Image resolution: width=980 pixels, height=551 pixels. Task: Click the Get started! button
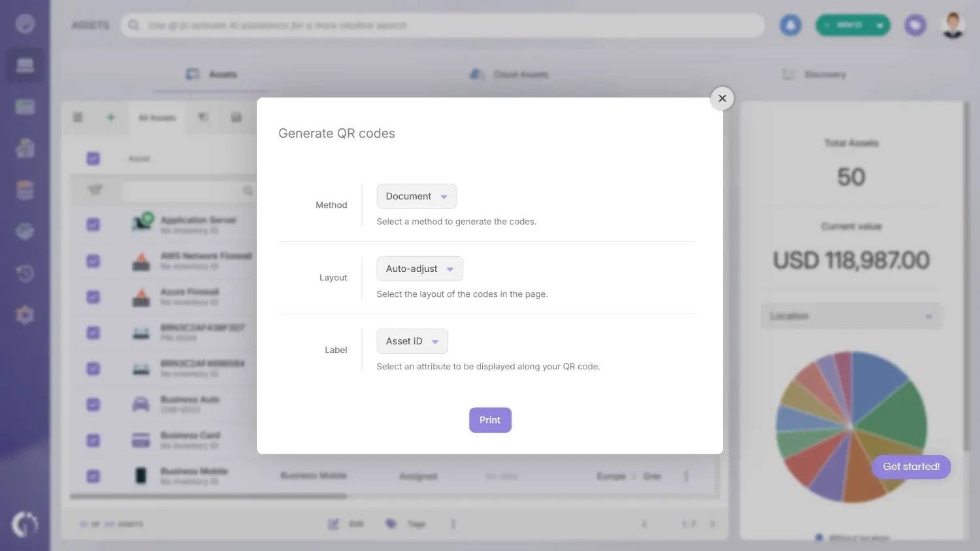pos(911,466)
